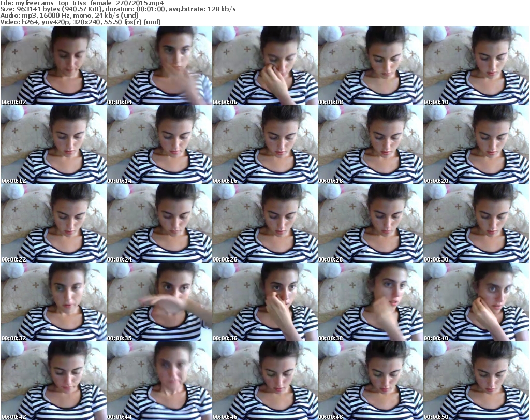The width and height of the screenshot is (530, 420).
Task: Pick the frame labeled 00:00:48
Action: click(371, 381)
